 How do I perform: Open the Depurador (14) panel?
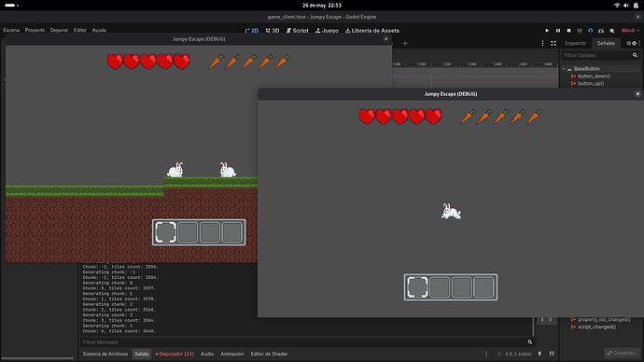(175, 354)
